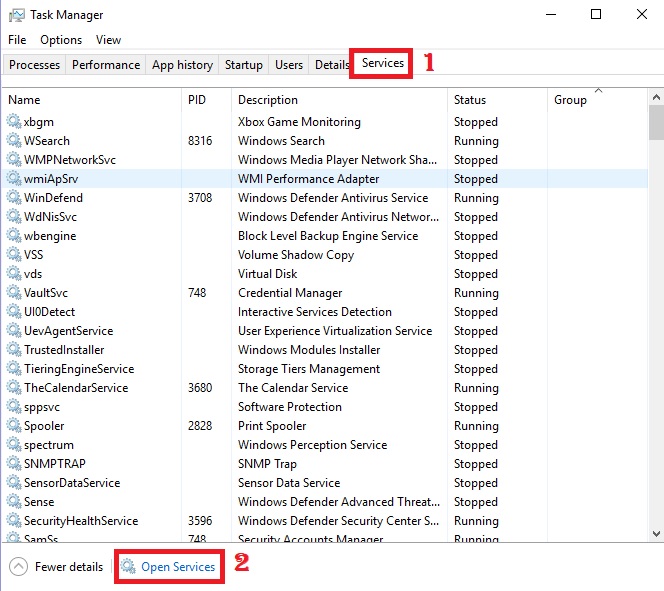Viewport: 664px width, 591px height.
Task: Click the gear icon beside TrustedInstaller
Action: [x=14, y=350]
